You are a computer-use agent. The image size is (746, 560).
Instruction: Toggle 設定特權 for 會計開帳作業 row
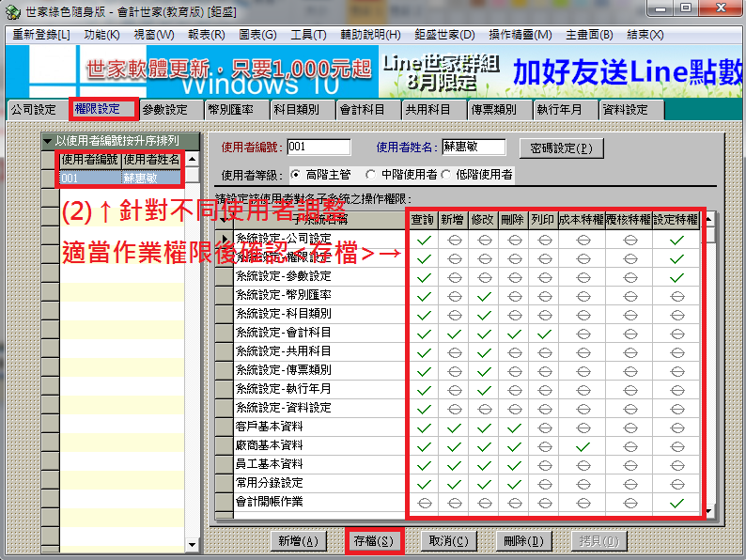tap(676, 503)
